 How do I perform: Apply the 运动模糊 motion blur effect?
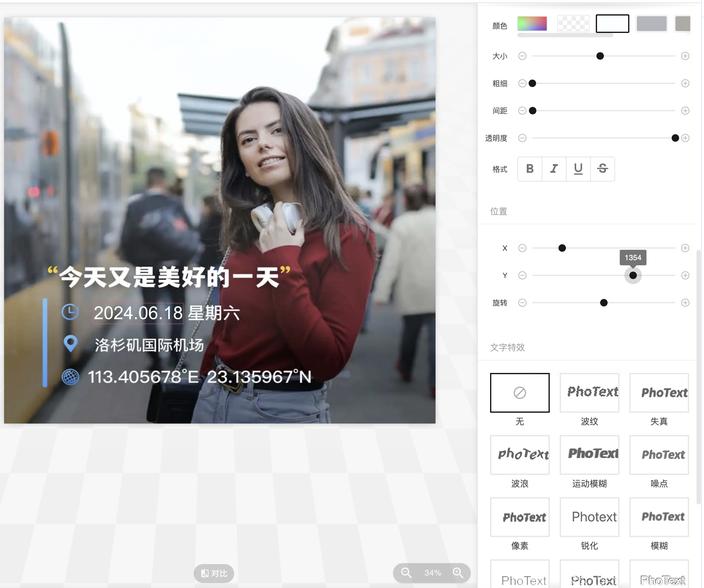589,455
